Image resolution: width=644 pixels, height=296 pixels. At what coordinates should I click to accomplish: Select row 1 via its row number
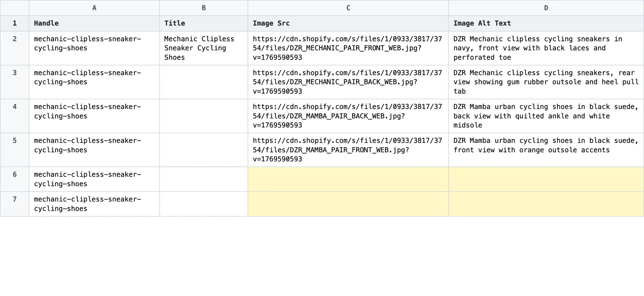(14, 23)
